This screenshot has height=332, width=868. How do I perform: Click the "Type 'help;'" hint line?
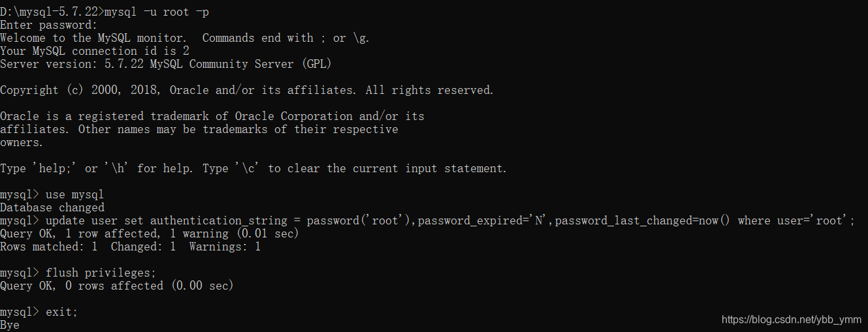(x=253, y=168)
